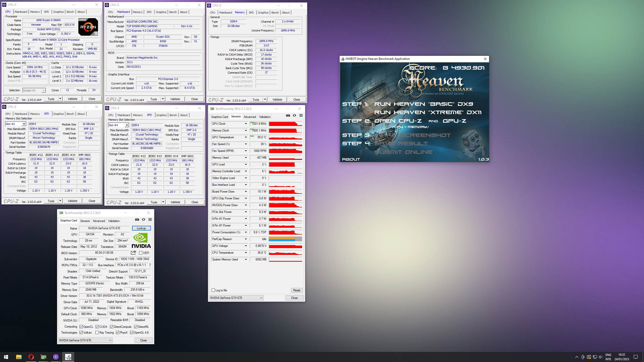Open the Board Power Draw sensor dropdown arrow

(x=246, y=192)
